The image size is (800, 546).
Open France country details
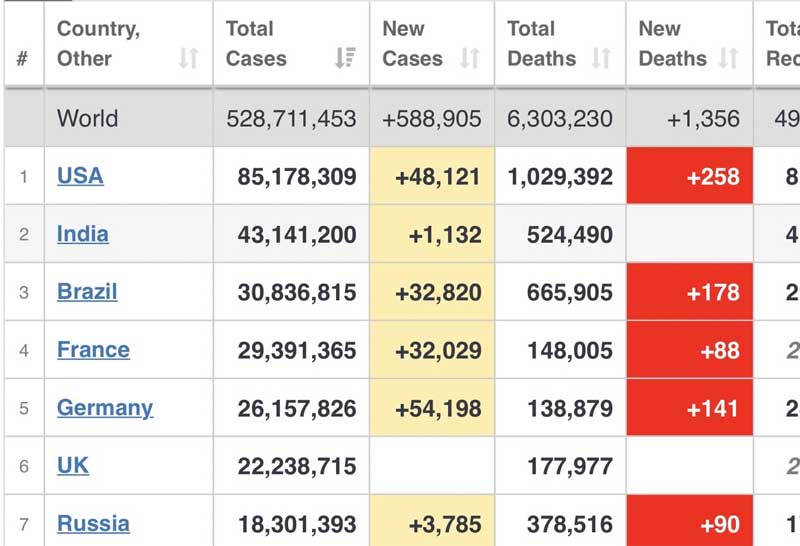(93, 350)
